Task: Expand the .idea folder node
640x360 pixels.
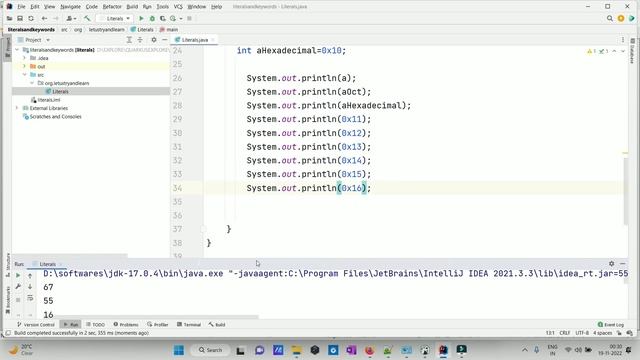Action: tap(24, 58)
